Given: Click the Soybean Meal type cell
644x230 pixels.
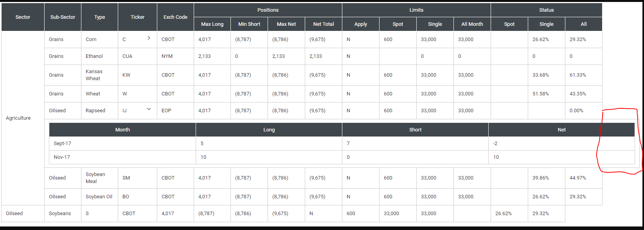Looking at the screenshot, I should point(98,178).
